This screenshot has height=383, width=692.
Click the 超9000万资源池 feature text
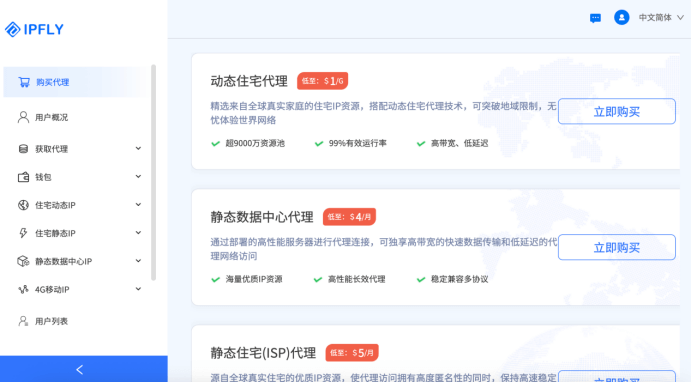(x=255, y=143)
